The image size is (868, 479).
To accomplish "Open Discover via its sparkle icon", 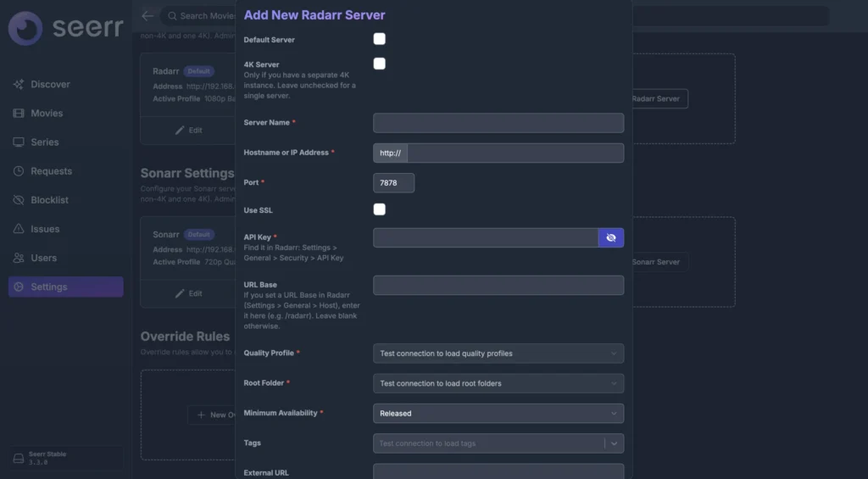I will 19,84.
